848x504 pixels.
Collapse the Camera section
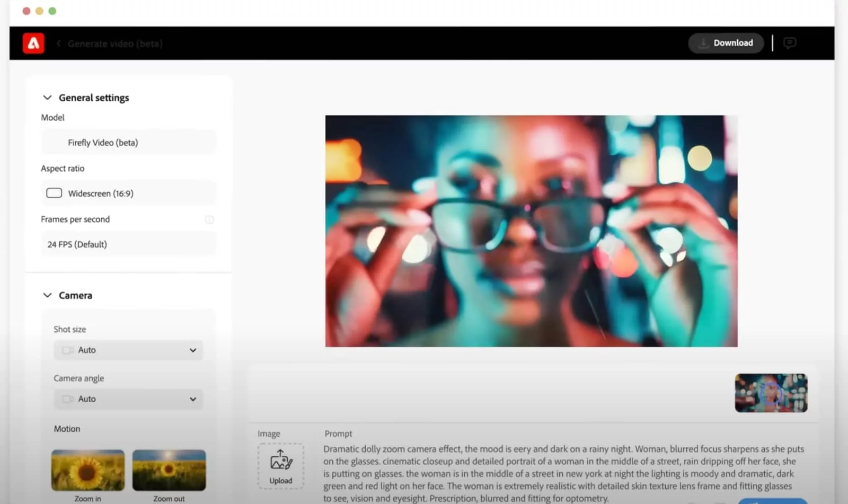pos(47,295)
